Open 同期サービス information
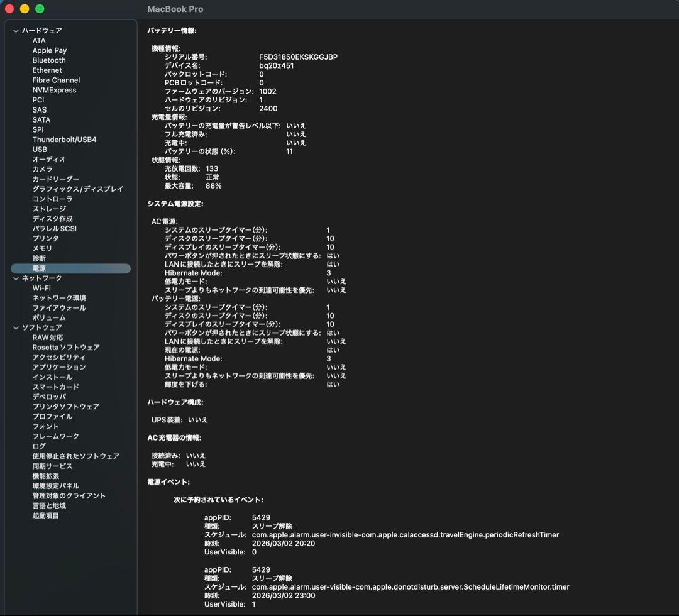 pyautogui.click(x=52, y=466)
